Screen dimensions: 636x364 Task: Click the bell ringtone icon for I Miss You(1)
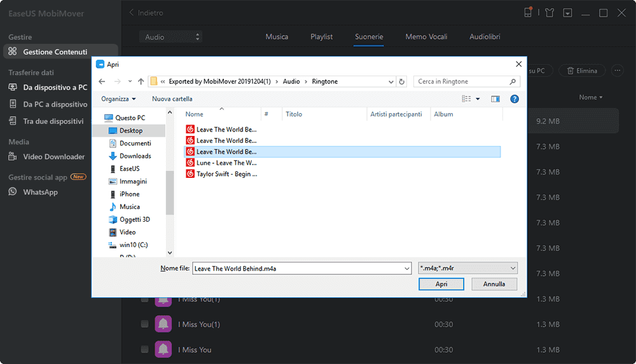coord(163,324)
